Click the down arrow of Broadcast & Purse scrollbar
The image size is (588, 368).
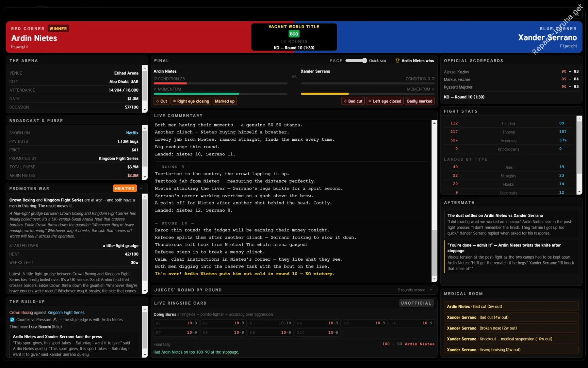145,177
